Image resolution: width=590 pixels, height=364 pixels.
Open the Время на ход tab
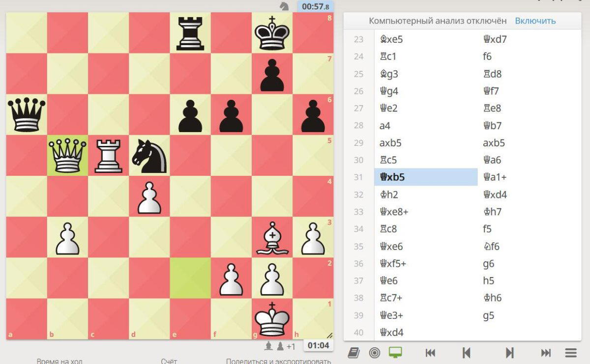tap(59, 361)
